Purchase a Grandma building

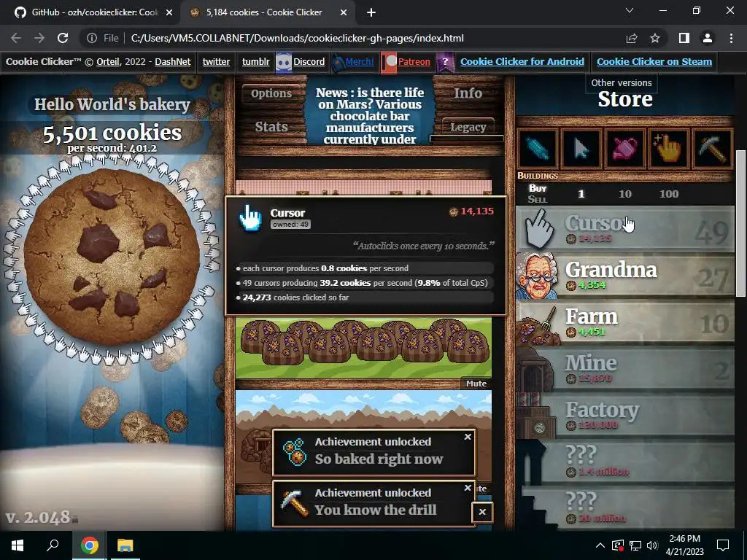[x=625, y=276]
